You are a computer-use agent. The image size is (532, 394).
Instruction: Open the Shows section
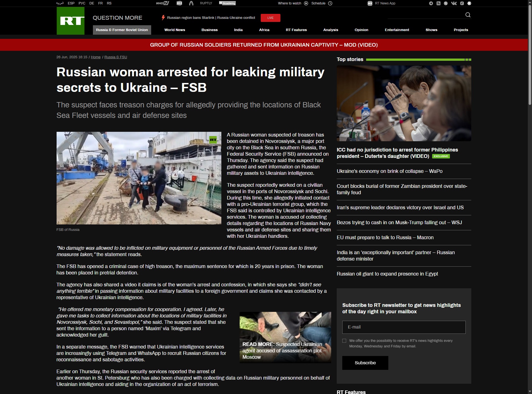point(431,30)
